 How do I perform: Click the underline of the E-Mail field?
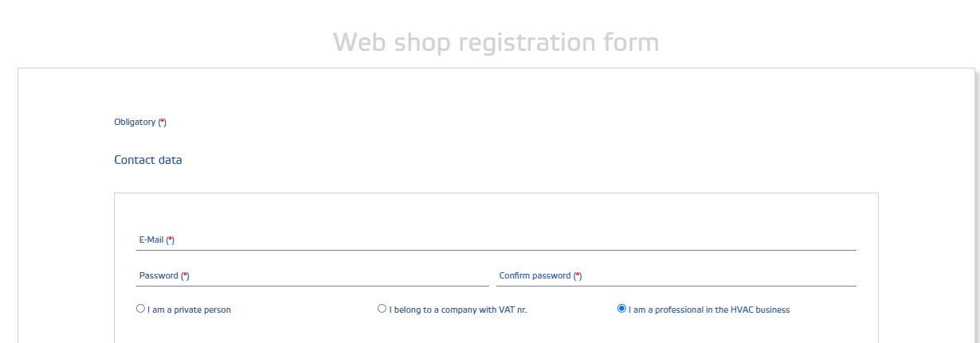pos(496,250)
